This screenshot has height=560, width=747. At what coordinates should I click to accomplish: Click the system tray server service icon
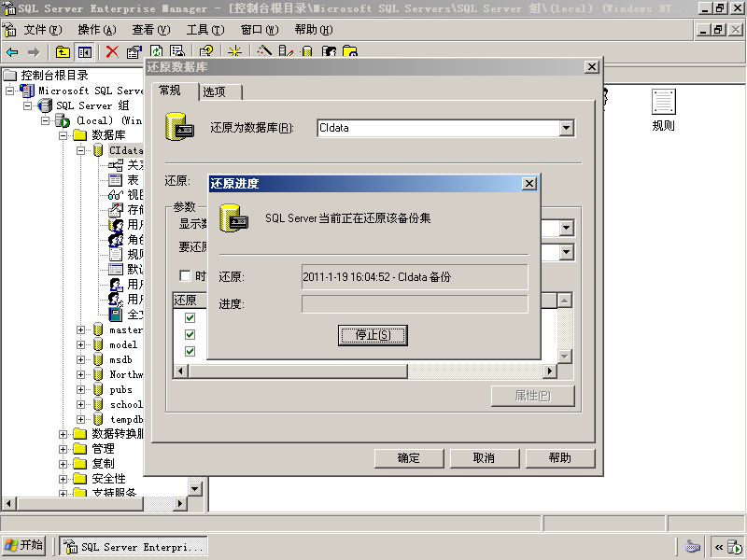pos(735,547)
